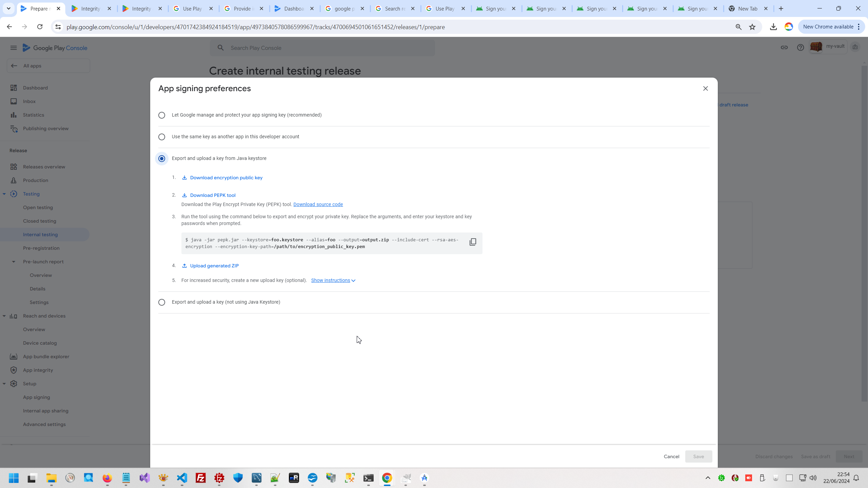Select Let Google manage signing key option
The image size is (868, 488).
(x=162, y=115)
